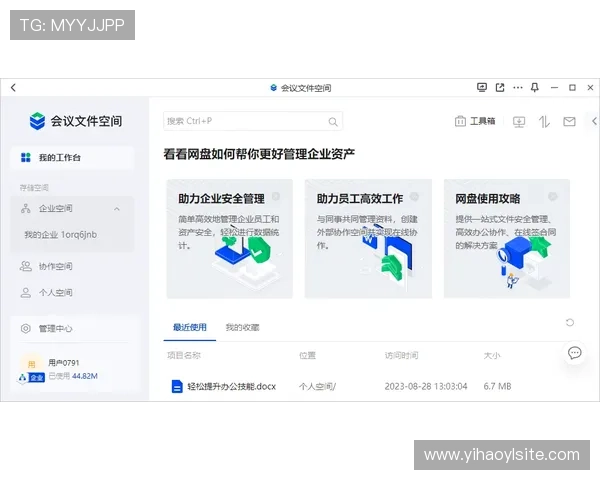Click inside the 搜索 Ctrl+P search field
The height and width of the screenshot is (480, 600).
point(253,121)
